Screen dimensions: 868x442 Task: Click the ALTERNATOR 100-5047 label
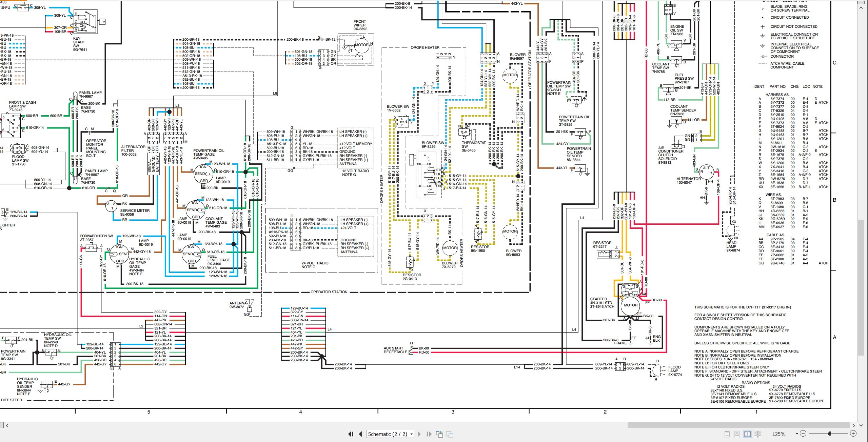[x=689, y=181]
